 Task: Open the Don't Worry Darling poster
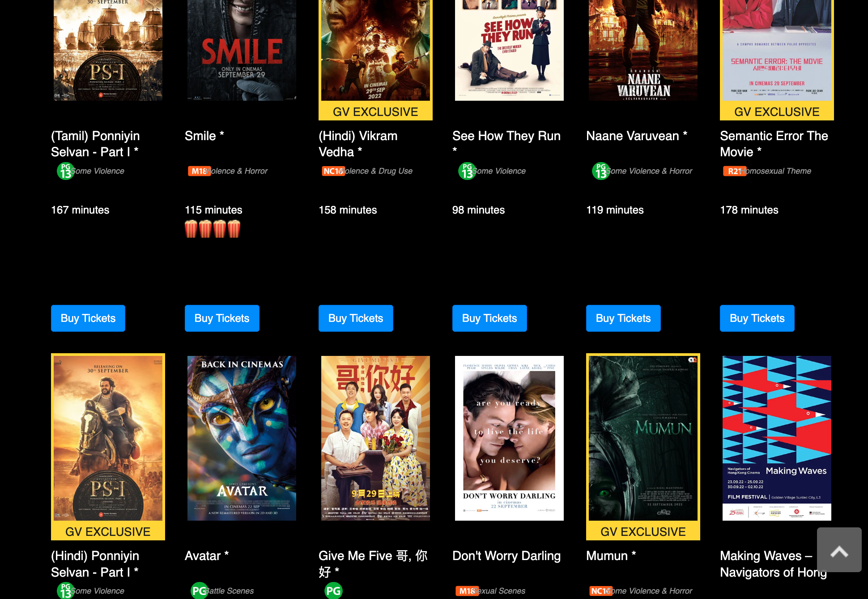(509, 438)
